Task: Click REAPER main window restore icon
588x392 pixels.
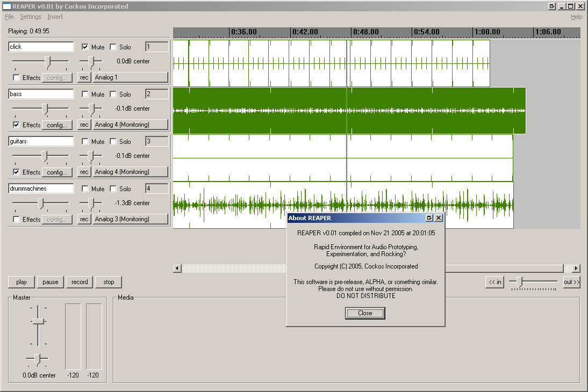Action: [x=551, y=6]
